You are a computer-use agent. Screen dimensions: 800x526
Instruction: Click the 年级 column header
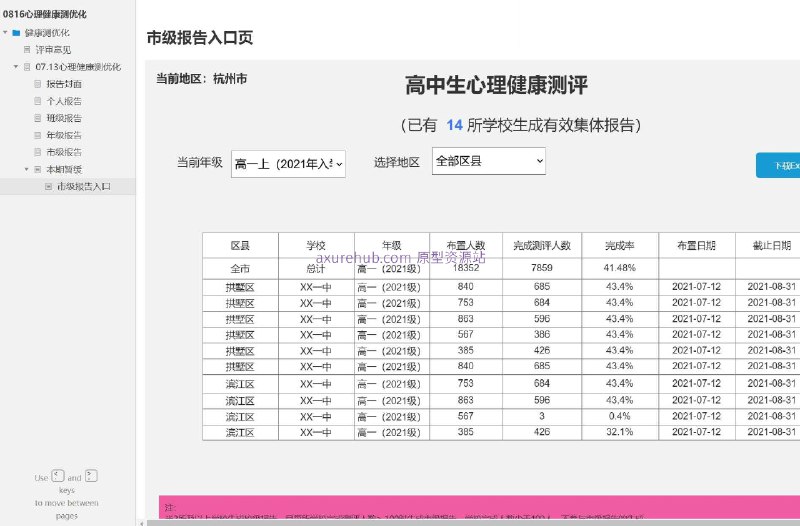coord(392,245)
